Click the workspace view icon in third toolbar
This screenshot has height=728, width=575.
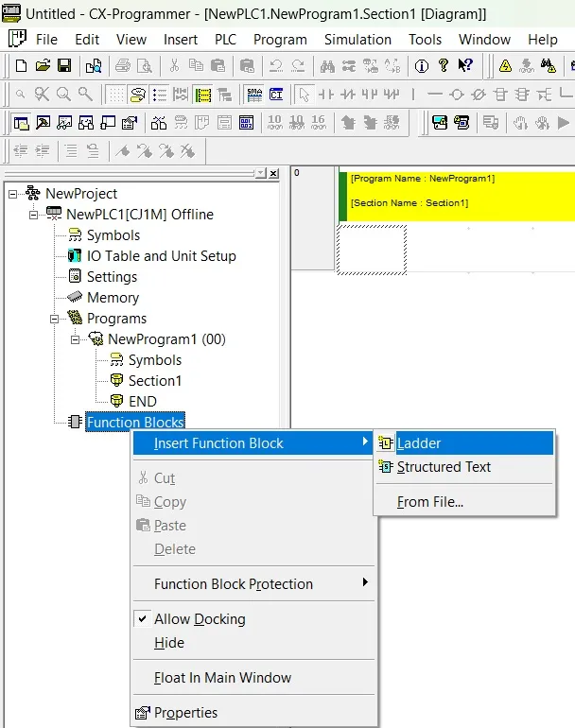click(21, 123)
